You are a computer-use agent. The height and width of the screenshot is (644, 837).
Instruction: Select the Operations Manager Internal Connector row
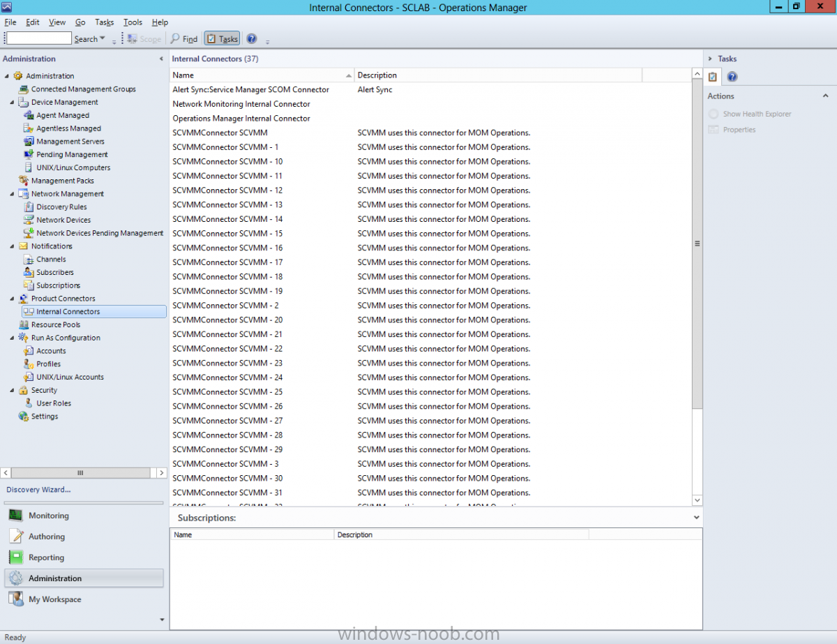430,119
